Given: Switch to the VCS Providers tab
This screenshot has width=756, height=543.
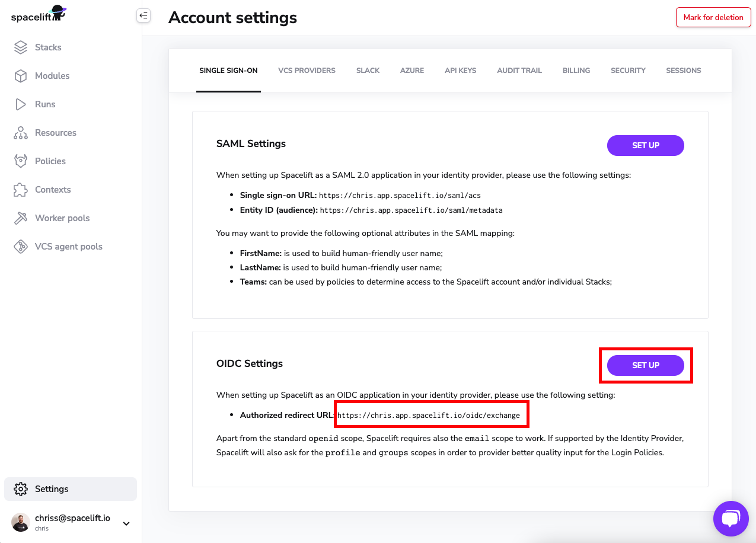Looking at the screenshot, I should (x=307, y=71).
